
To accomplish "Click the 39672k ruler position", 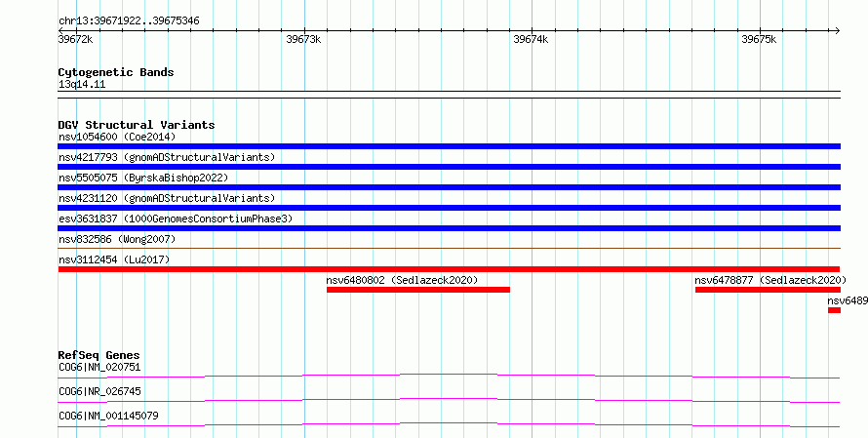I will (x=76, y=39).
